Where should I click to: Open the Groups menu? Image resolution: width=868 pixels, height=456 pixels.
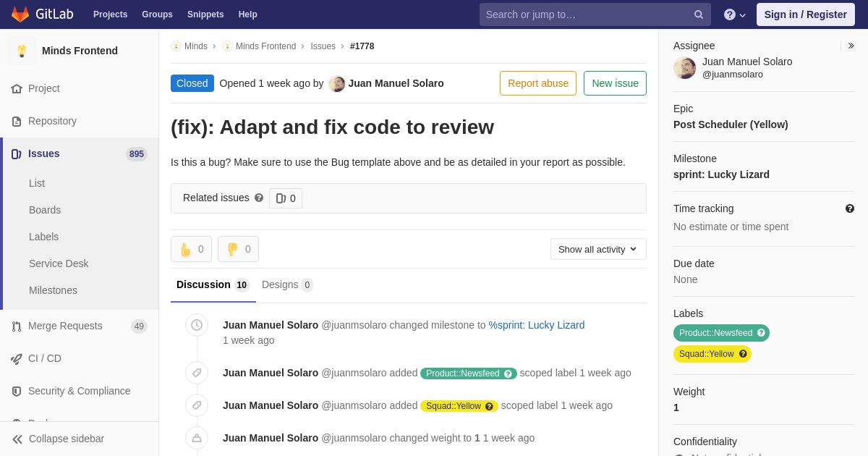pyautogui.click(x=157, y=14)
